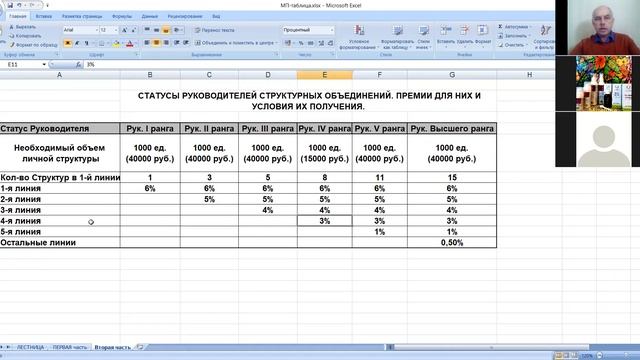Open Условное форматирование menu
This screenshot has height=360, width=640.
click(x=359, y=38)
